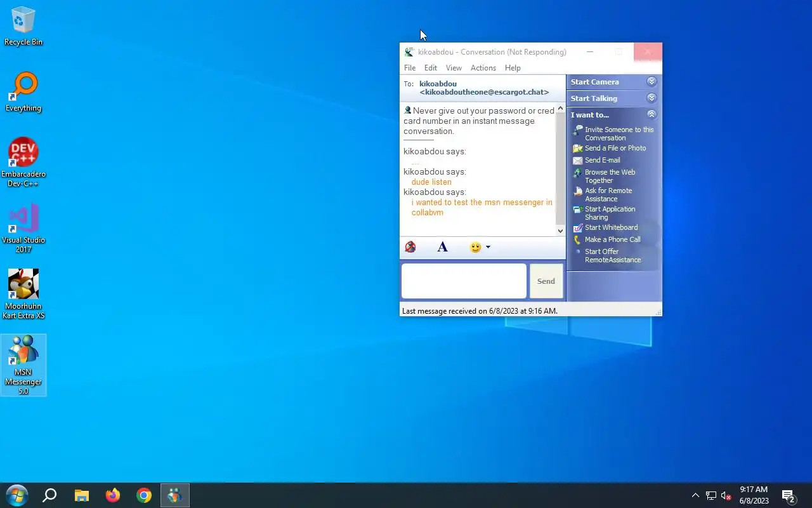Open the taskbar search magnifier

[49, 495]
